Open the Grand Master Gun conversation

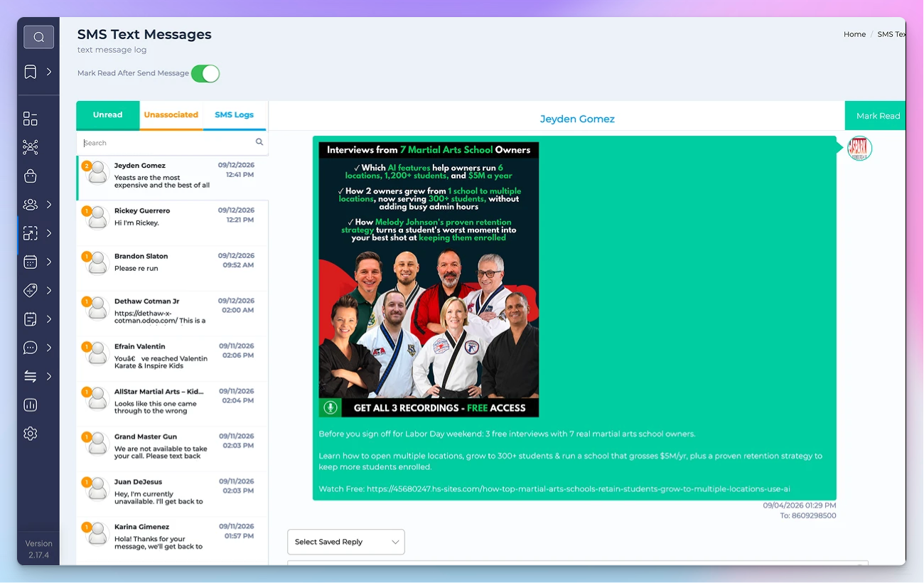pos(172,449)
